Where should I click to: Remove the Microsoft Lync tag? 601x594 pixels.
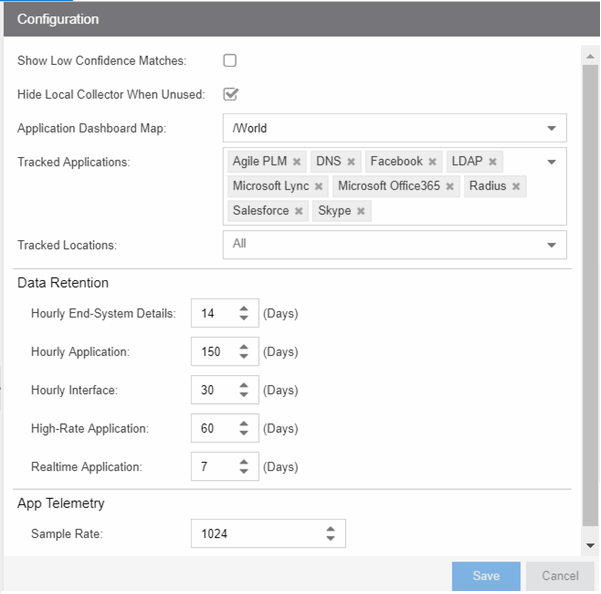click(318, 187)
